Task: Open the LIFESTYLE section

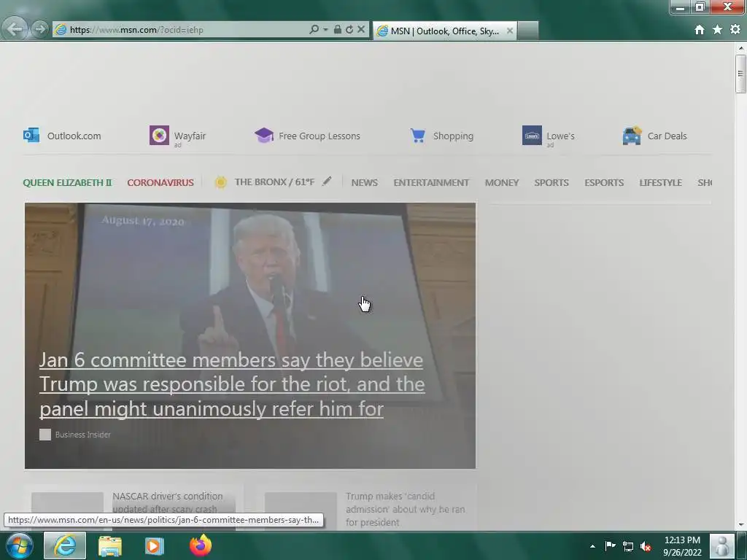Action: 660,182
